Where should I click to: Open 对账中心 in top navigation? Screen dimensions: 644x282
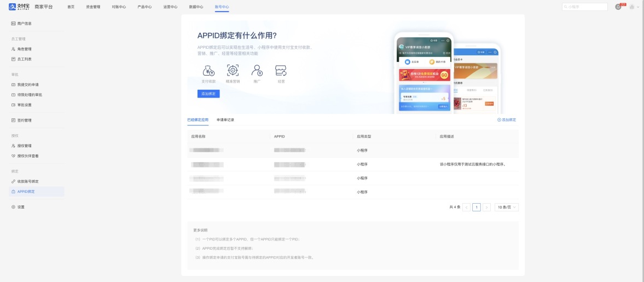[x=119, y=7]
